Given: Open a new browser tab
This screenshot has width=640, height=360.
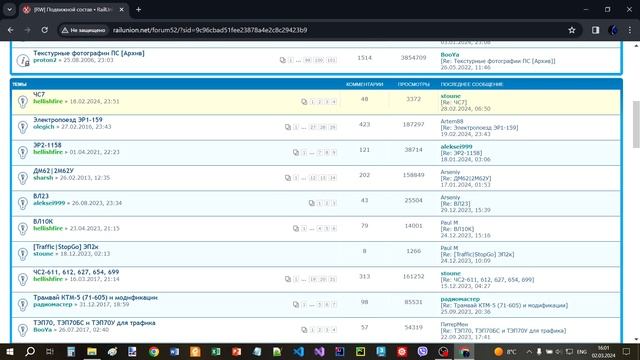Looking at the screenshot, I should coord(138,9).
